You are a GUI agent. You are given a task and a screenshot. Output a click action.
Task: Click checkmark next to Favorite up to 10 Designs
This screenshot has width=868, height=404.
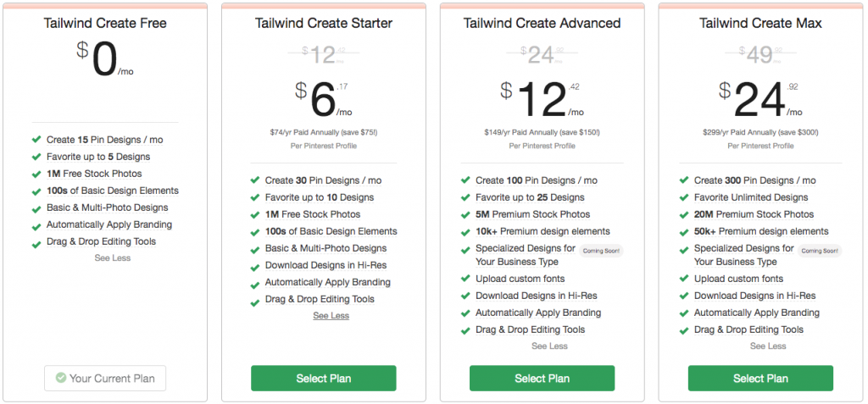point(255,197)
